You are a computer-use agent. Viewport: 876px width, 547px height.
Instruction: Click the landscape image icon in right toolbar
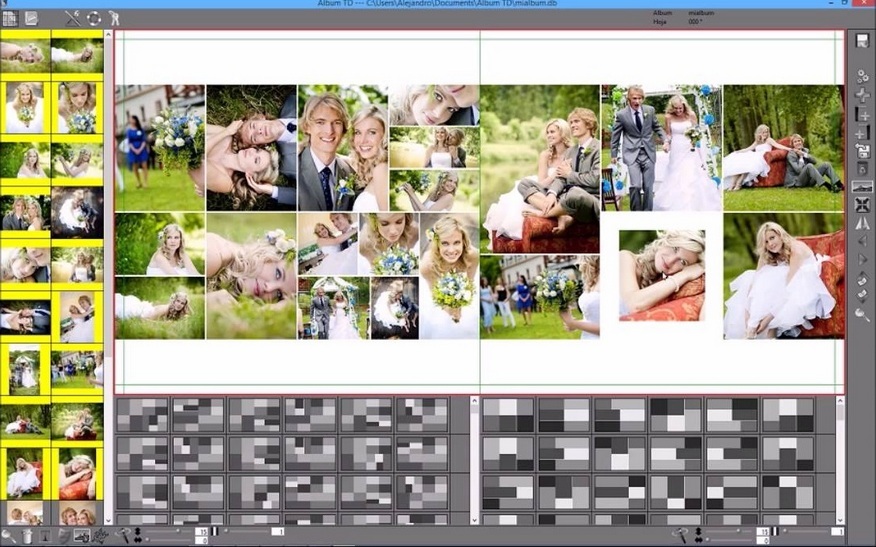[x=862, y=187]
